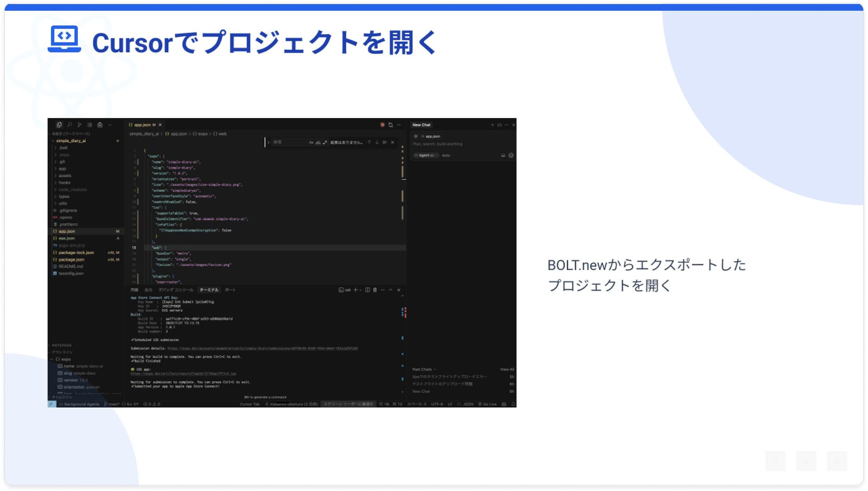Close the app.json editor tab

(160, 125)
